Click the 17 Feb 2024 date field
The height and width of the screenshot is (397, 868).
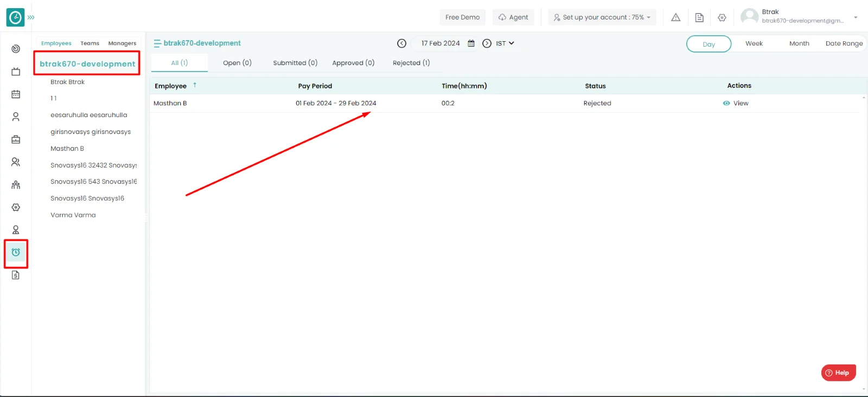(441, 43)
